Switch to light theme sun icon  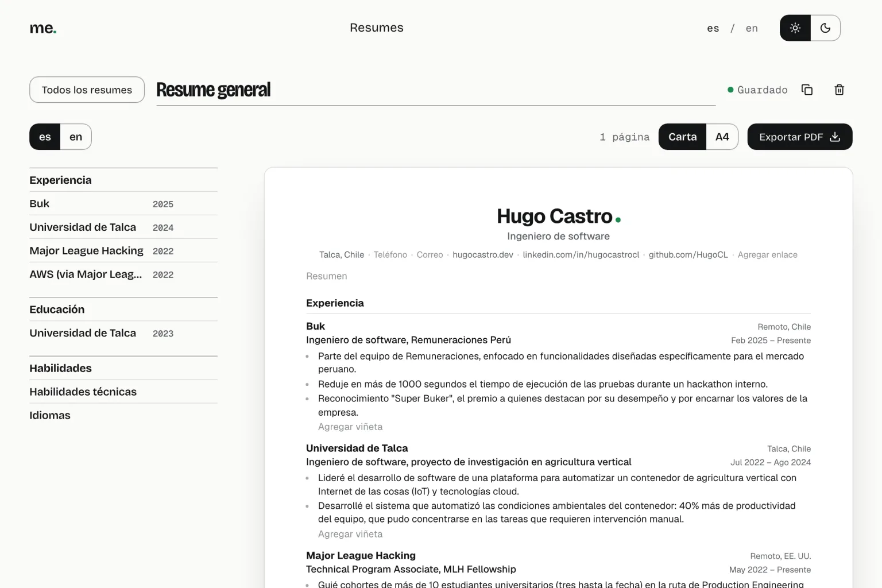pyautogui.click(x=795, y=28)
